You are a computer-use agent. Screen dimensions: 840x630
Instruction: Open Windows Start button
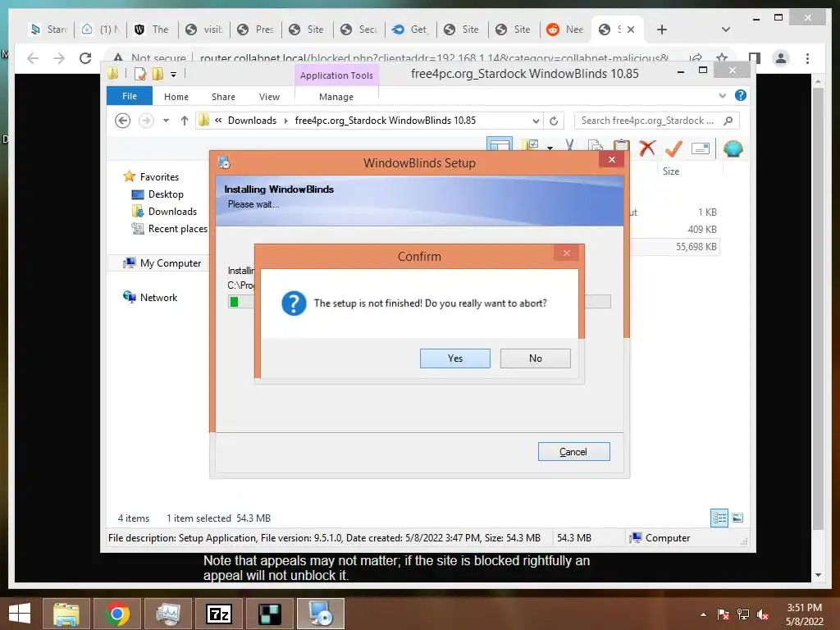20,614
